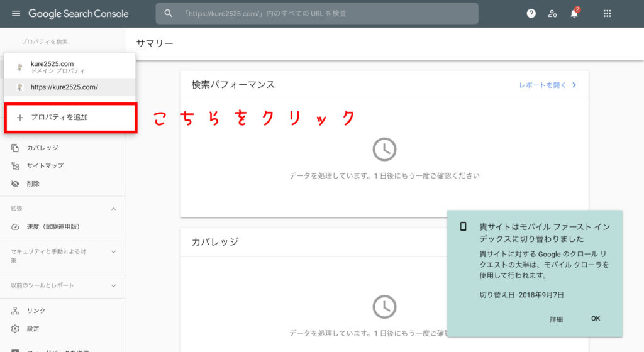Screen dimensions: 644x352
Task: Click the カバレッジ card title
Action: click(215, 241)
